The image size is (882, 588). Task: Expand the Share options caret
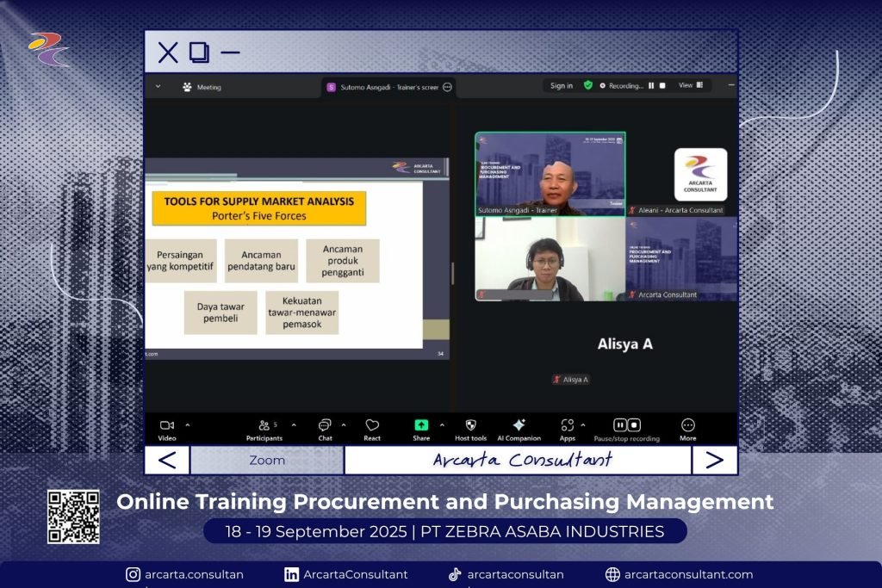[442, 424]
